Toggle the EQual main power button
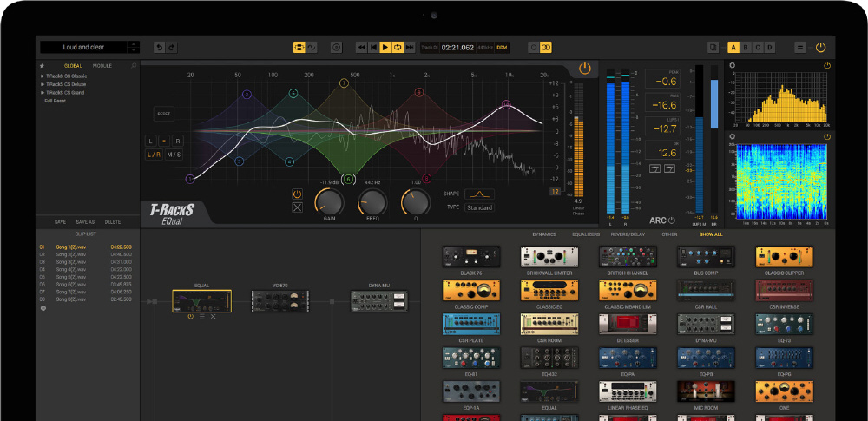The width and height of the screenshot is (868, 421). point(584,68)
